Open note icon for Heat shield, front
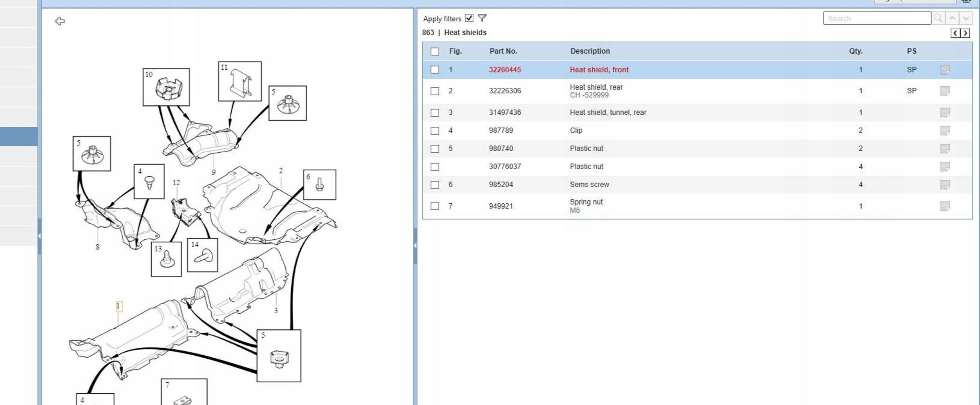 tap(945, 70)
